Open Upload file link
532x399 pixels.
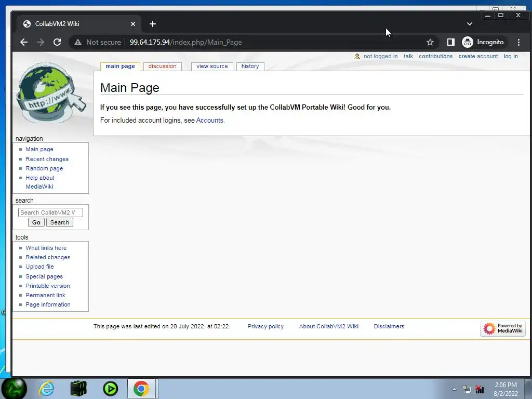tap(39, 267)
